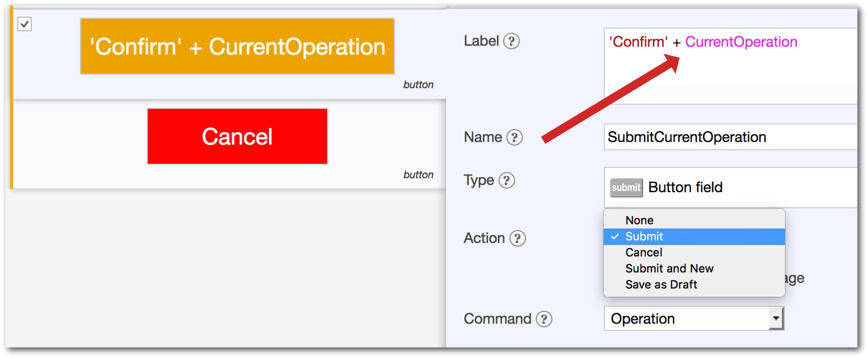This screenshot has width=868, height=358.
Task: Choose Submit and New action
Action: coord(694,269)
